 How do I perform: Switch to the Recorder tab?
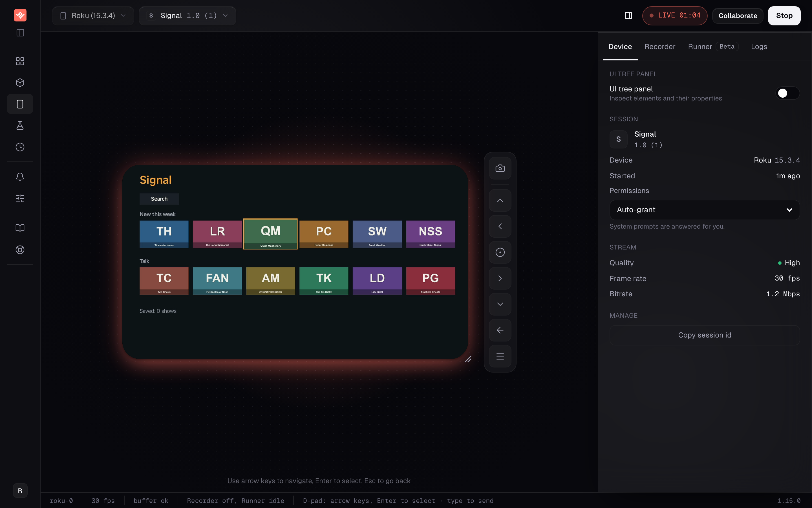point(660,47)
